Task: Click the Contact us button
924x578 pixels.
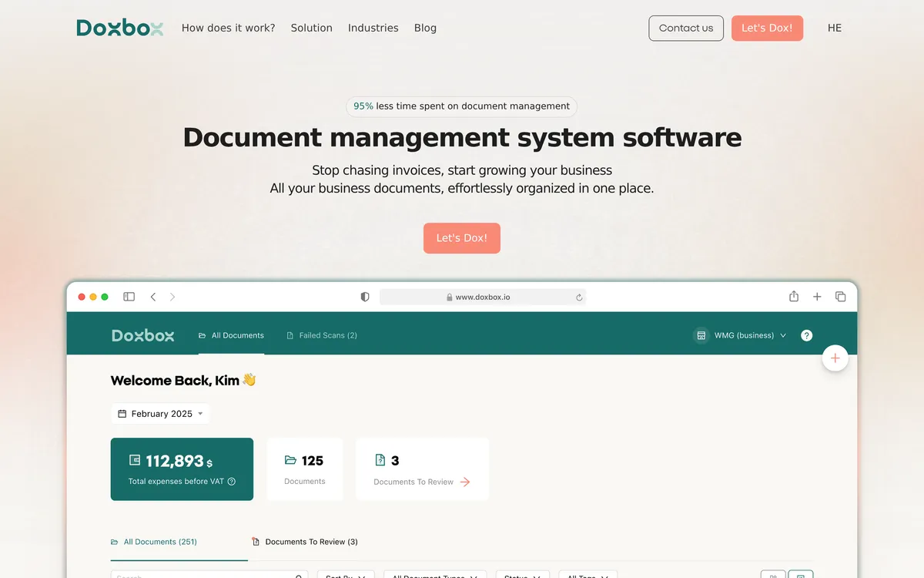Action: click(x=686, y=28)
